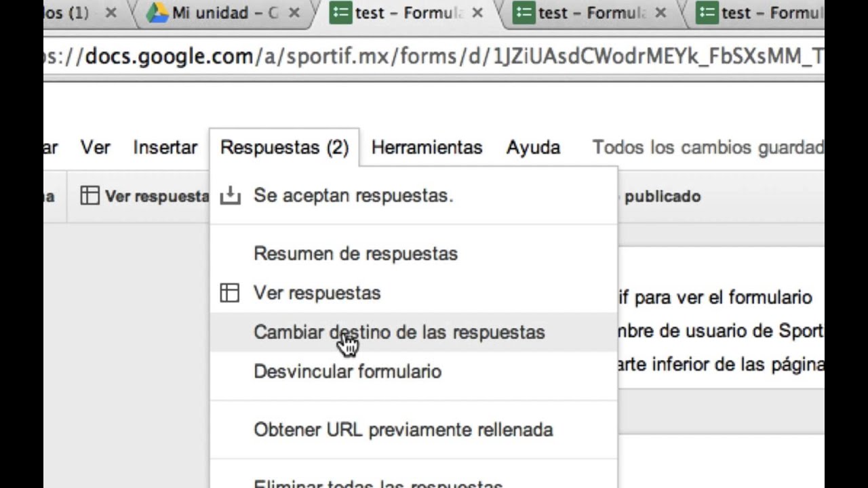This screenshot has width=868, height=488.
Task: Close the Respuestas (2) menu
Action: pyautogui.click(x=284, y=147)
